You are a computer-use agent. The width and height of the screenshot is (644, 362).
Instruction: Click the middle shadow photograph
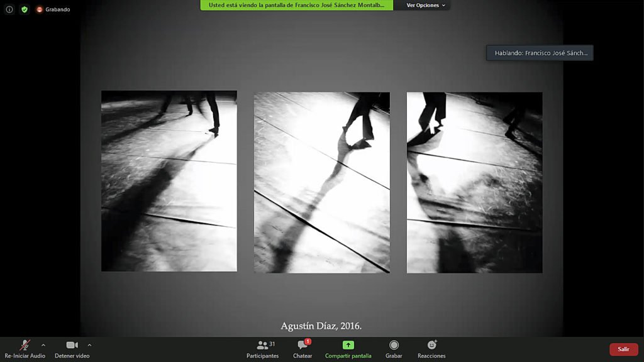(x=321, y=182)
